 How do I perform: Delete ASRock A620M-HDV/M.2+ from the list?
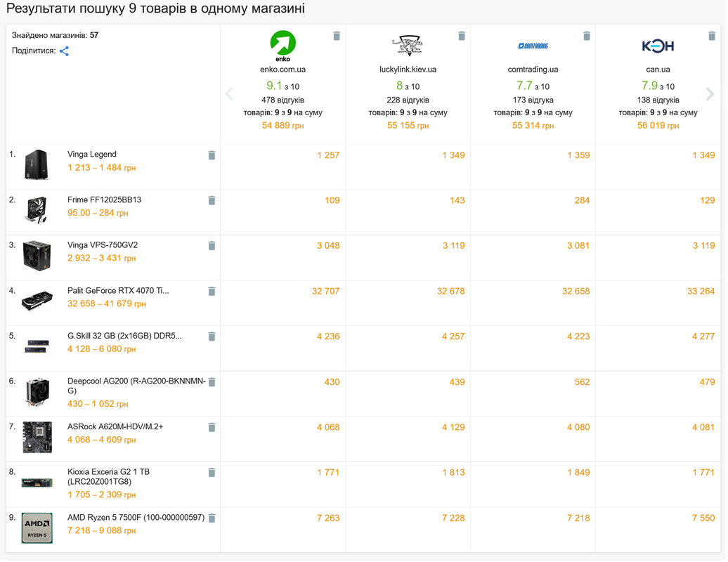(212, 427)
